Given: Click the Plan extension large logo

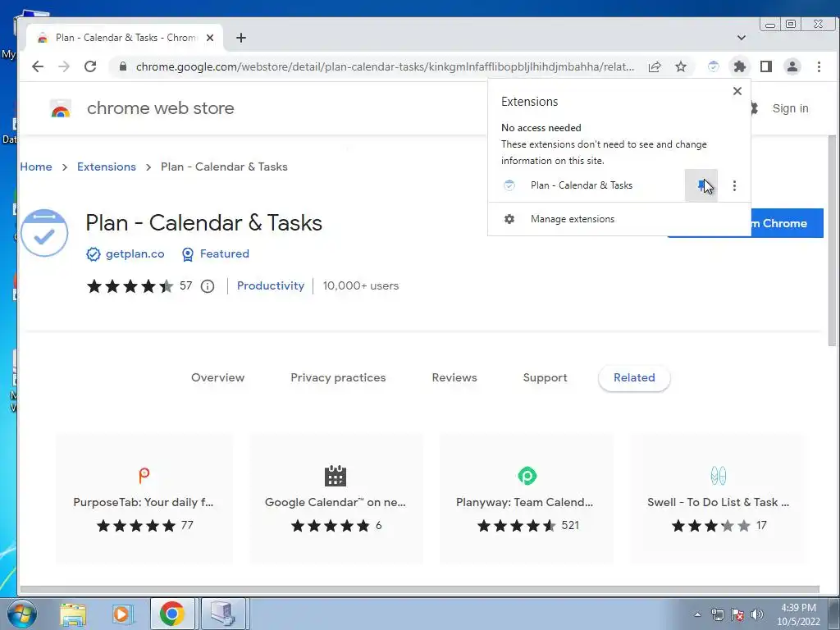Looking at the screenshot, I should pyautogui.click(x=44, y=233).
